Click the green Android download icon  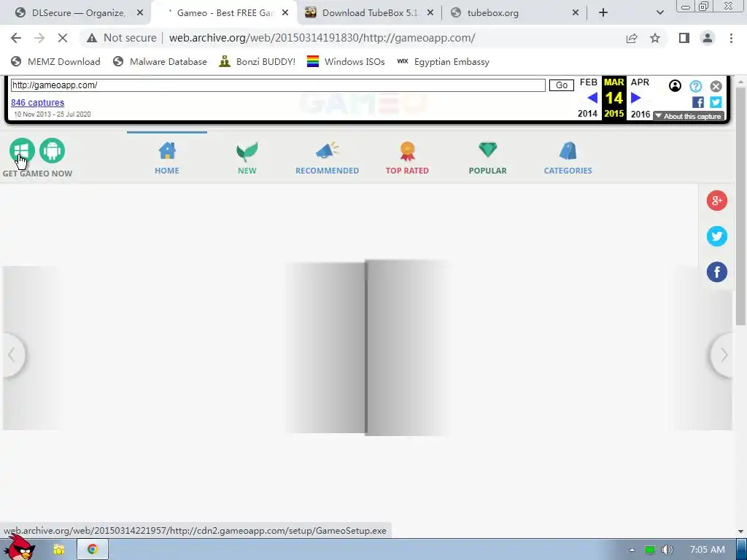[52, 150]
